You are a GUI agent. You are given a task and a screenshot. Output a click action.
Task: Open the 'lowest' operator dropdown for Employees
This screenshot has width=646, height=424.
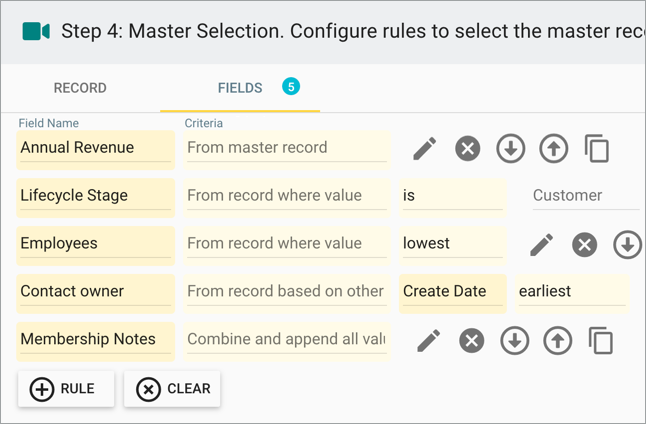(452, 245)
